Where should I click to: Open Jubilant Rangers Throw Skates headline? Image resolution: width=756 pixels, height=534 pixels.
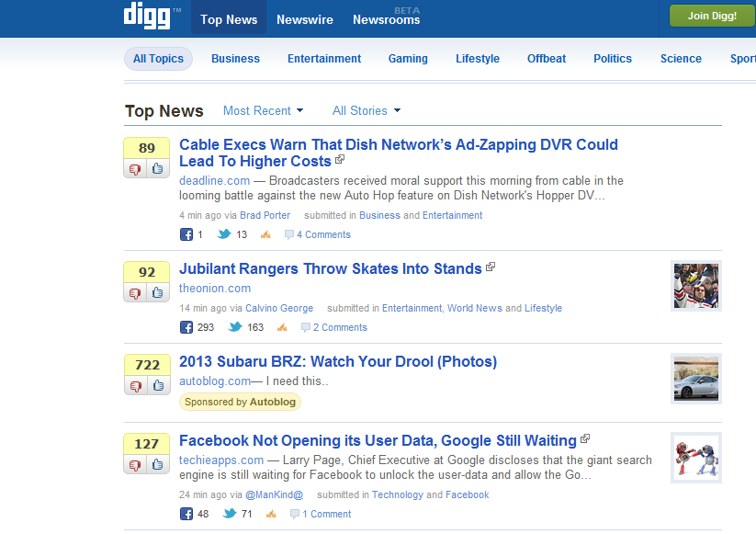click(x=331, y=268)
